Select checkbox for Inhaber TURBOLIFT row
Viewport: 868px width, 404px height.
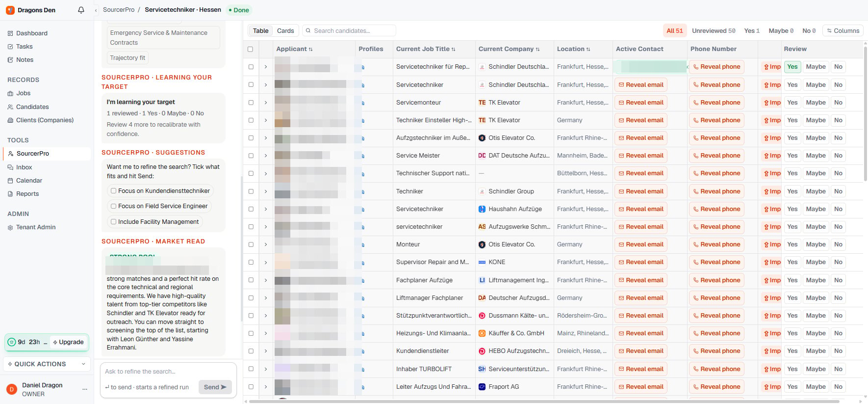tap(251, 369)
